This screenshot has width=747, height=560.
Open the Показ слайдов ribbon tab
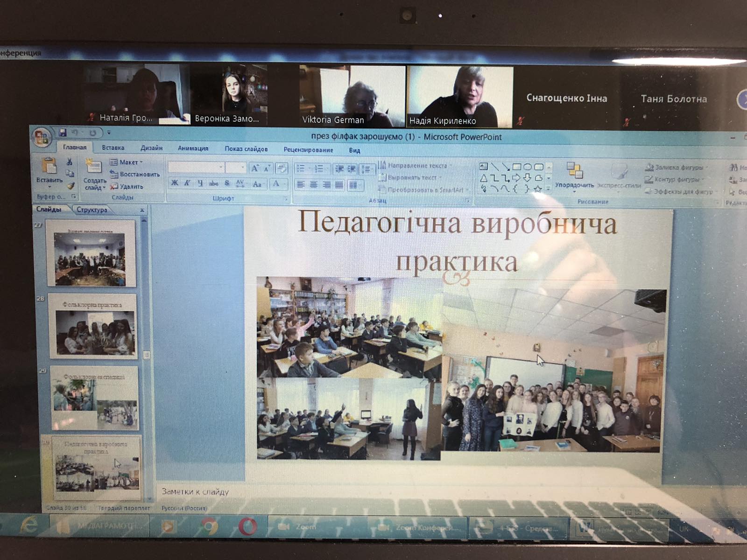pos(246,149)
